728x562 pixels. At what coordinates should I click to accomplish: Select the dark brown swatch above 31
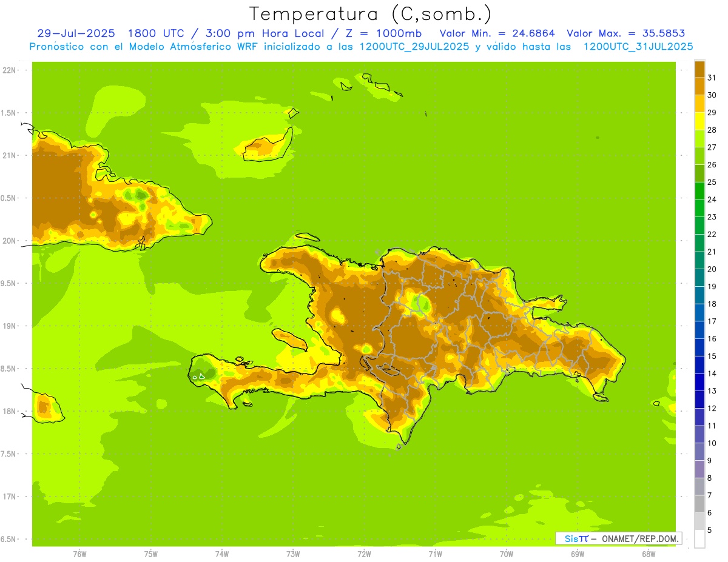[x=699, y=69]
